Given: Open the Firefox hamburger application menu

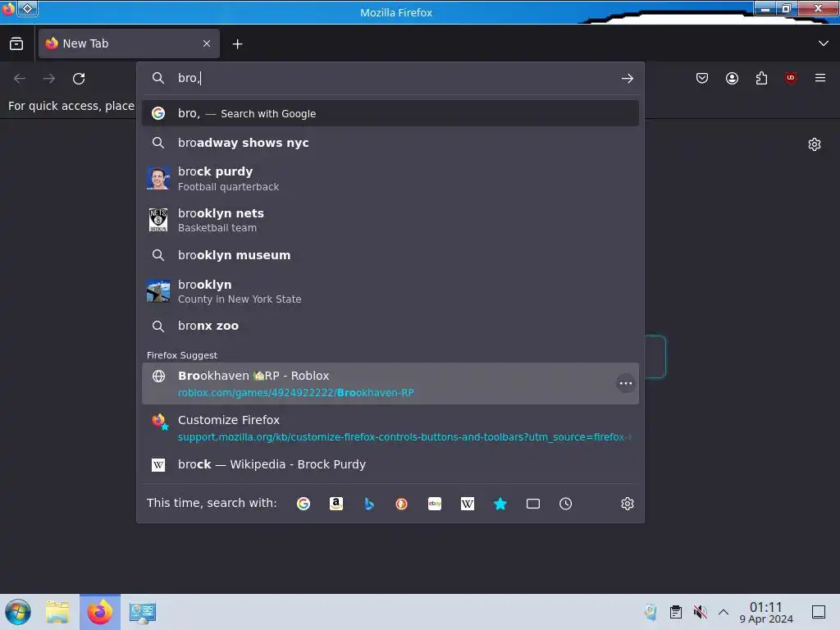Looking at the screenshot, I should point(820,78).
